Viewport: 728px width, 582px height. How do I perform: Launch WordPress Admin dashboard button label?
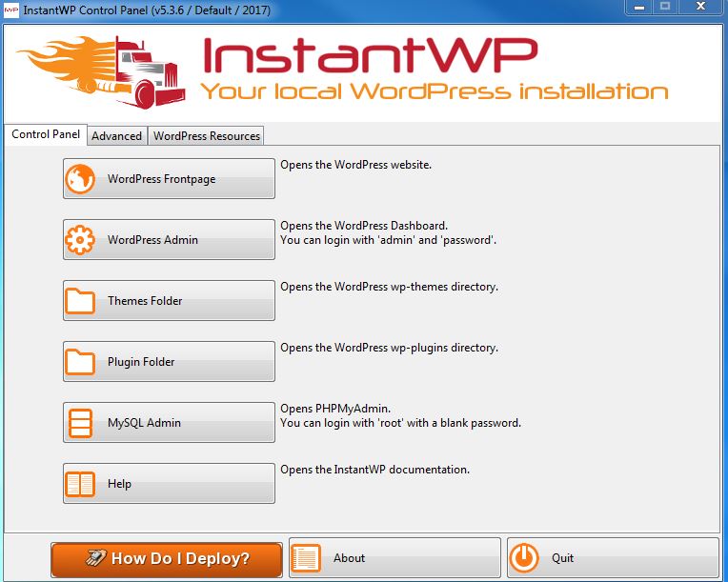point(152,240)
